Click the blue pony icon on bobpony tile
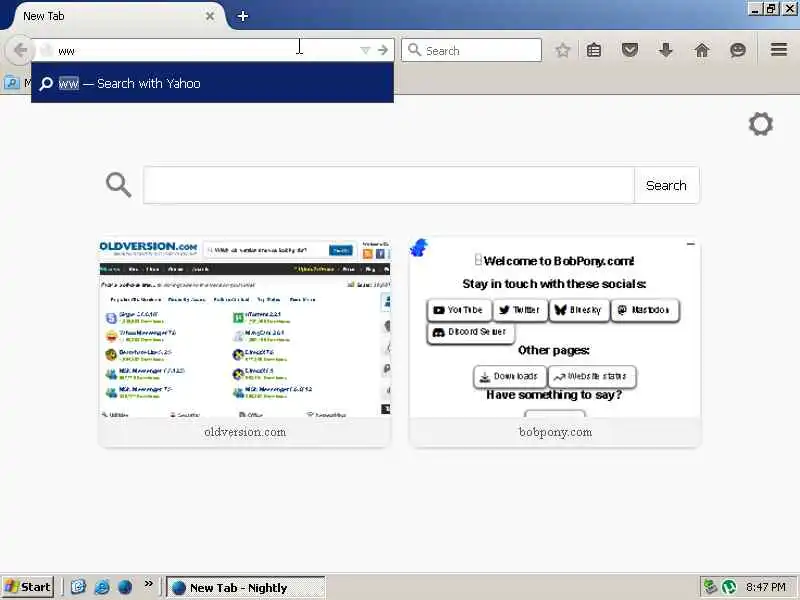 [419, 248]
